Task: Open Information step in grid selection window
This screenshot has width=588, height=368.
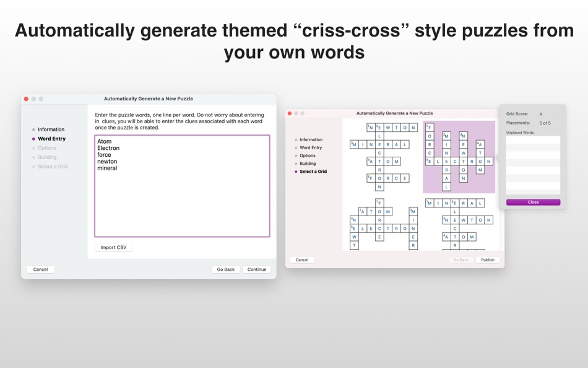Action: (312, 139)
